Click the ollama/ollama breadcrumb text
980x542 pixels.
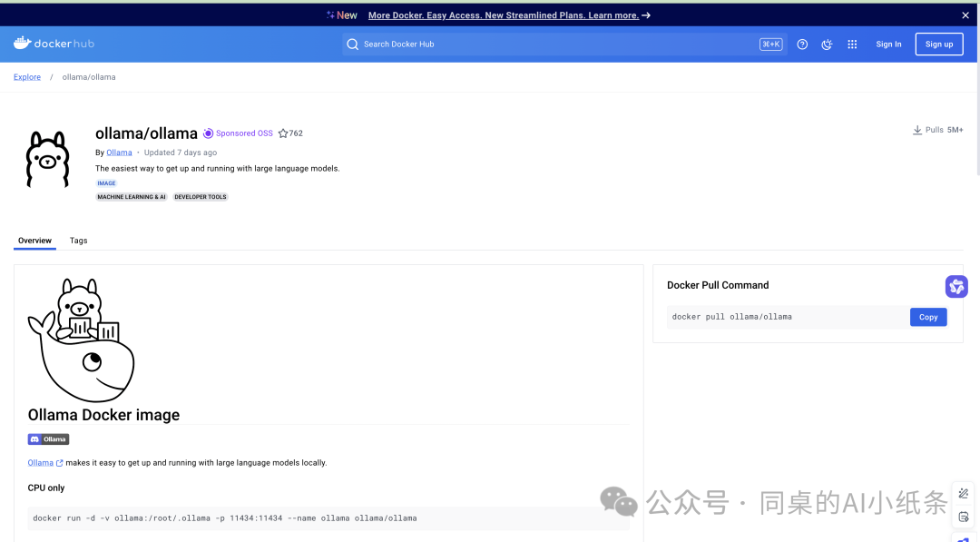pyautogui.click(x=89, y=77)
